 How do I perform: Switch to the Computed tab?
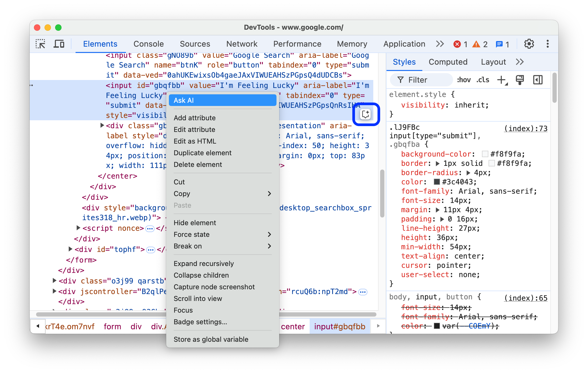click(x=448, y=62)
